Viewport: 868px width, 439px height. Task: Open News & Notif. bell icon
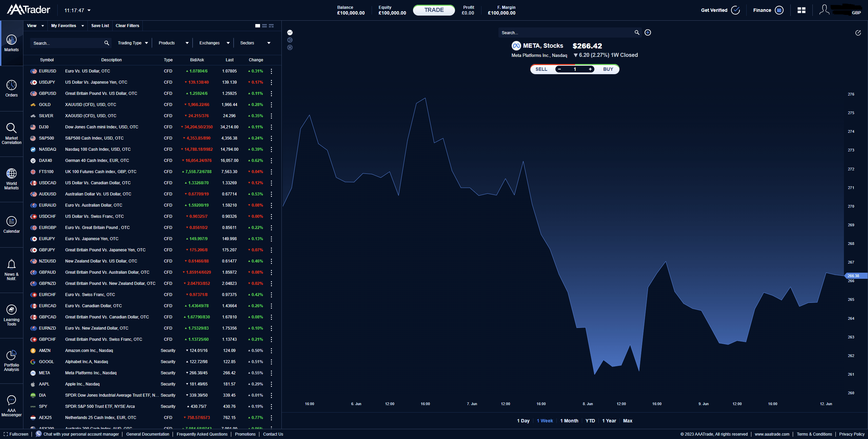(x=12, y=264)
